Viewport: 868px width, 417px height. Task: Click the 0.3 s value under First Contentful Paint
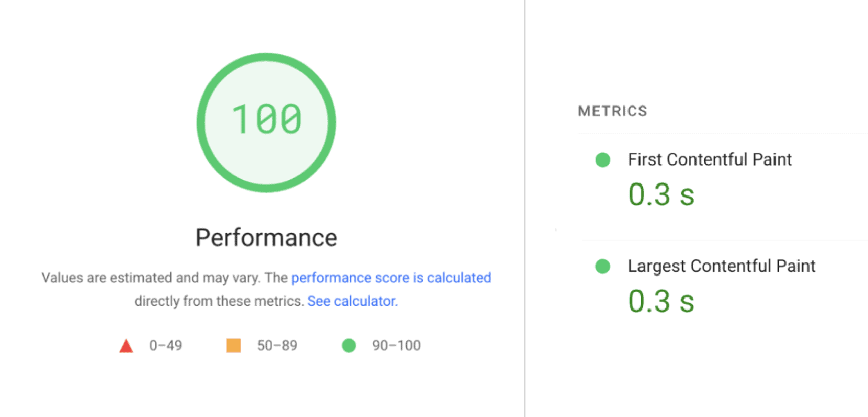tap(660, 194)
